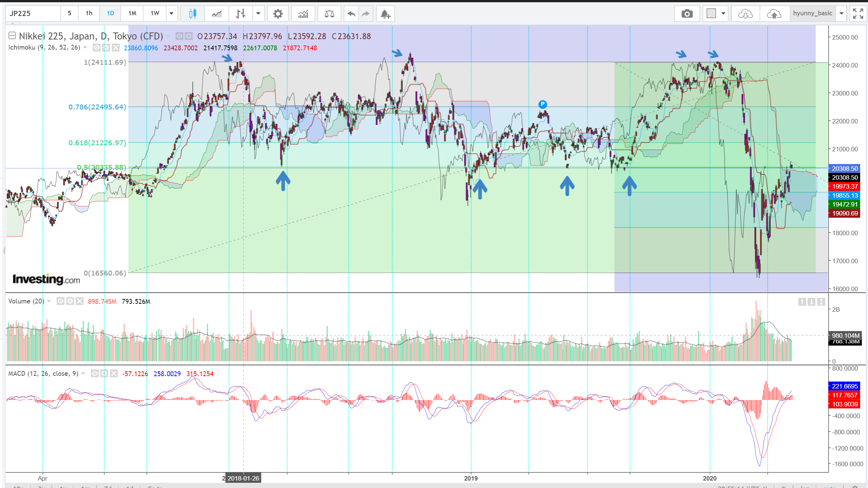Click the Investing.com logo link
The height and width of the screenshot is (488, 868).
46,279
